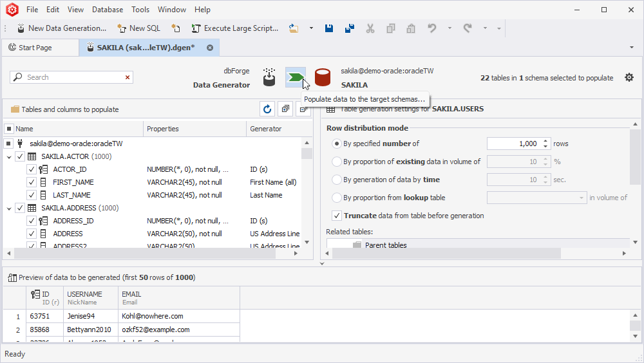Image resolution: width=644 pixels, height=363 pixels.
Task: Close the SAKILA .dgen document tab
Action: pyautogui.click(x=210, y=48)
